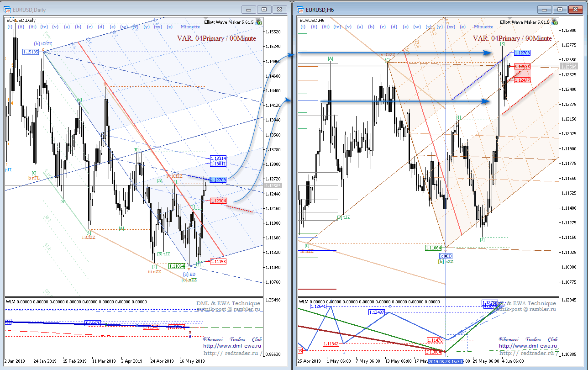Pick the (z) wave marker in Daily chart
Viewport: 588px width, 370px height.
[x=169, y=27]
